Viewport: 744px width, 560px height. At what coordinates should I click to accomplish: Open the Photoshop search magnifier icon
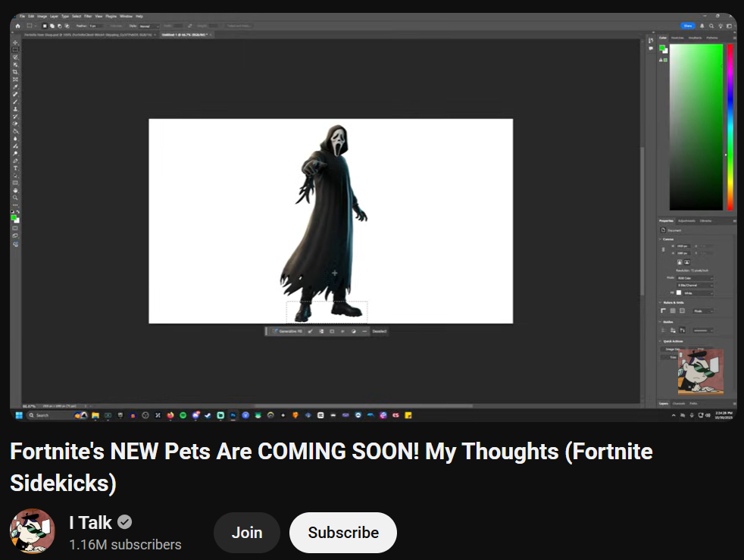click(711, 26)
